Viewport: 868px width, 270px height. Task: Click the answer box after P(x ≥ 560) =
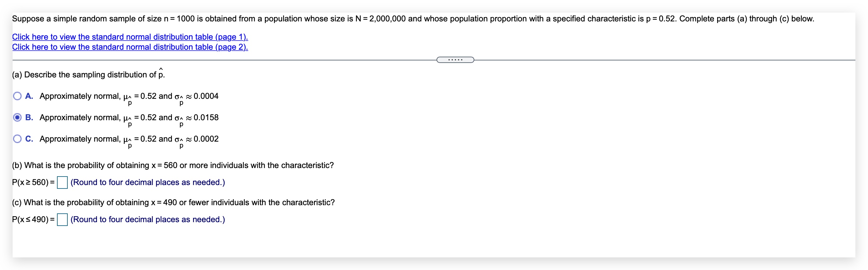click(62, 182)
